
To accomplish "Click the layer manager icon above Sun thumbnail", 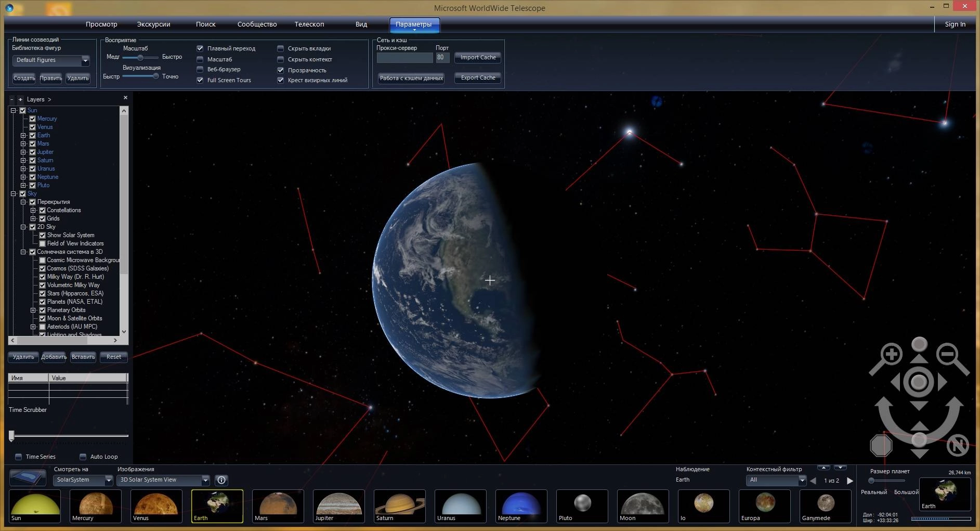I will point(28,477).
